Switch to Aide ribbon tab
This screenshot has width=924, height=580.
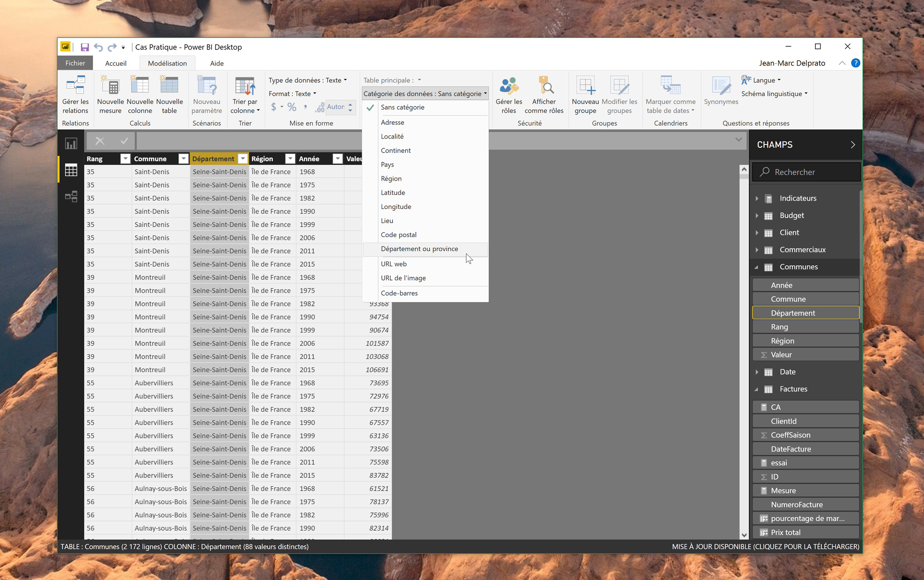[x=217, y=63]
